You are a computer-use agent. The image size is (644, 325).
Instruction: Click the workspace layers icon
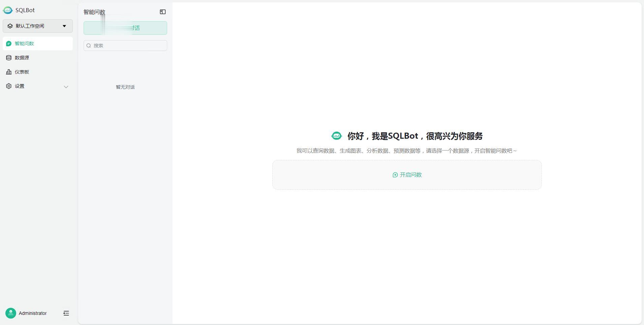(10, 26)
